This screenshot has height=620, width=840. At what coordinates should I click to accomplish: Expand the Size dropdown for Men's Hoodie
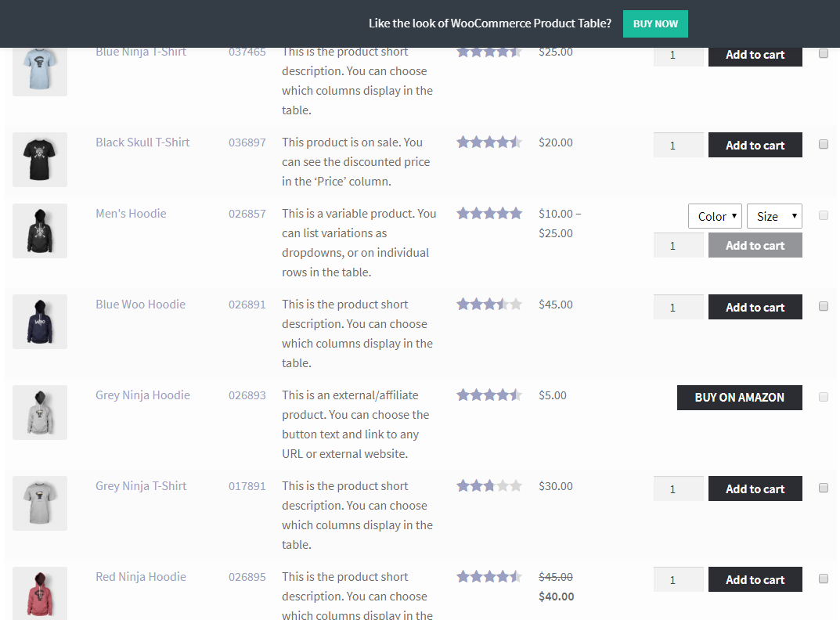[x=774, y=216]
